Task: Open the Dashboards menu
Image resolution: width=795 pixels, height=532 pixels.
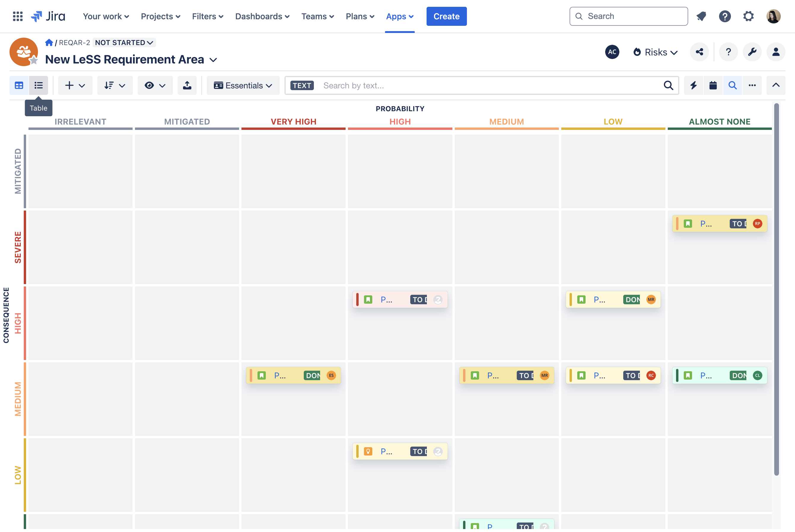Action: [262, 16]
